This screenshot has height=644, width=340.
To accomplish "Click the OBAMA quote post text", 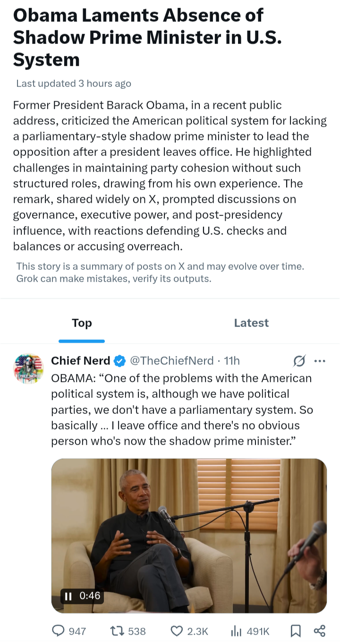I will coord(182,410).
